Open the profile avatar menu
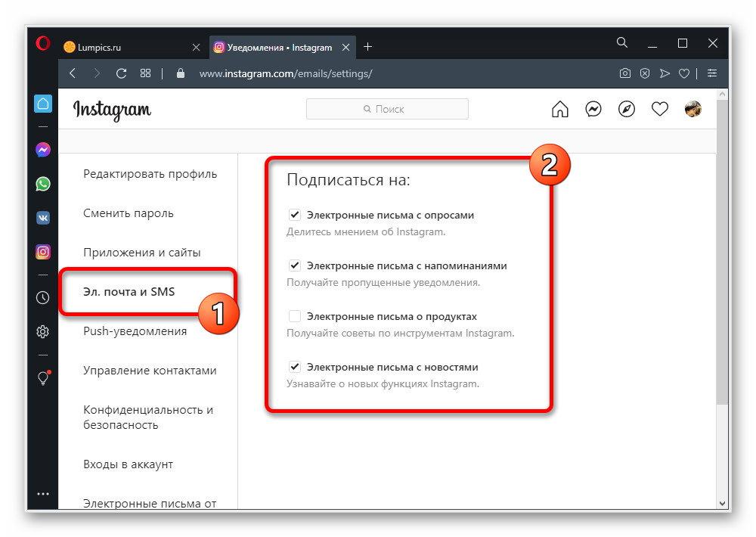Viewport: 756px width, 537px height. pyautogui.click(x=692, y=109)
